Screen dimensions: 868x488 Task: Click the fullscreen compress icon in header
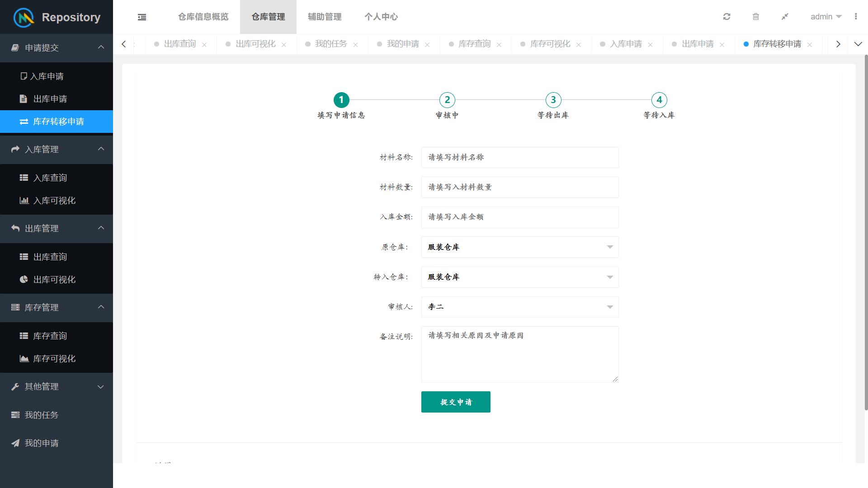point(785,17)
